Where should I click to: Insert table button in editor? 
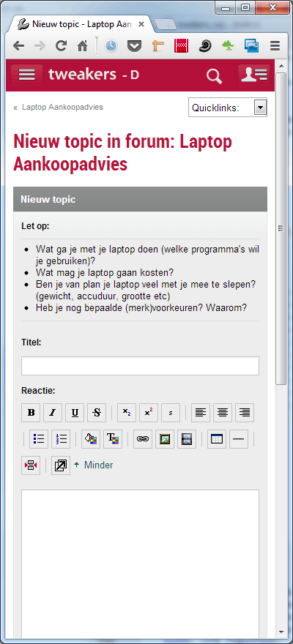(x=217, y=439)
